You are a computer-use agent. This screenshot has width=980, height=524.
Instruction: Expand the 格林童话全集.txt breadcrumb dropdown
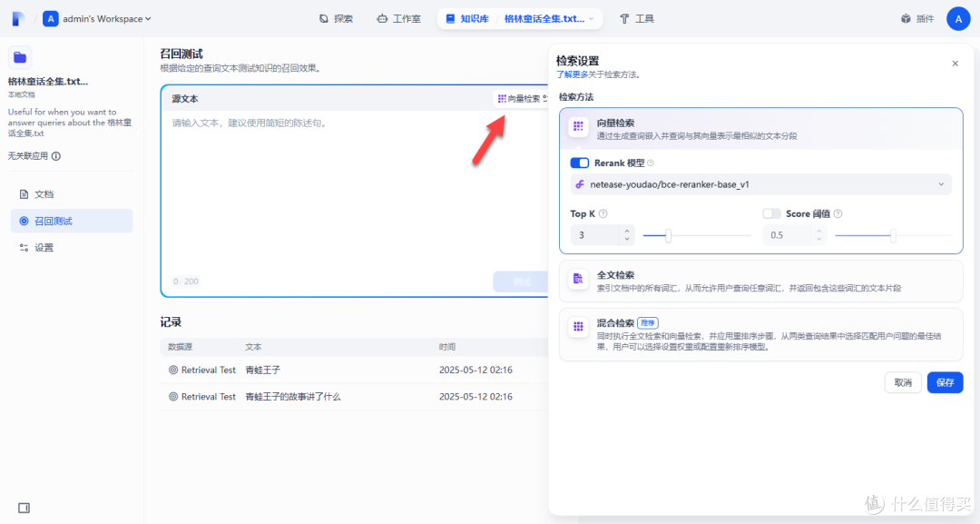(549, 19)
